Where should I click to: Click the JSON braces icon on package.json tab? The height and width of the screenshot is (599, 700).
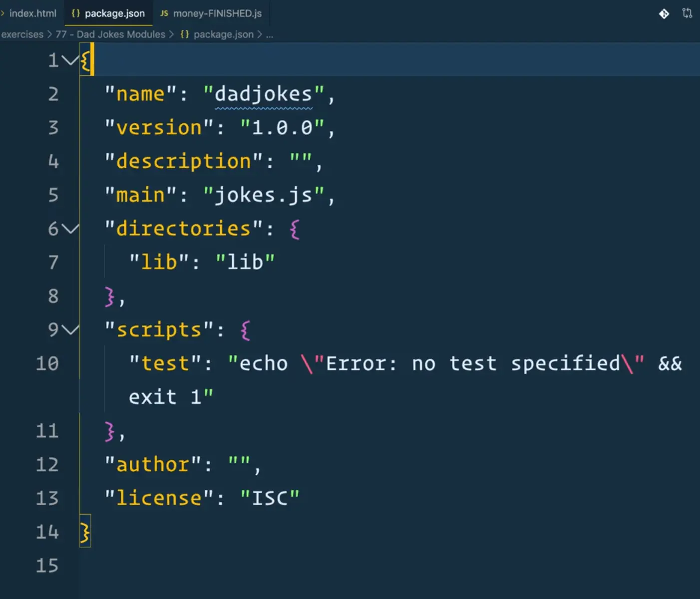click(75, 13)
